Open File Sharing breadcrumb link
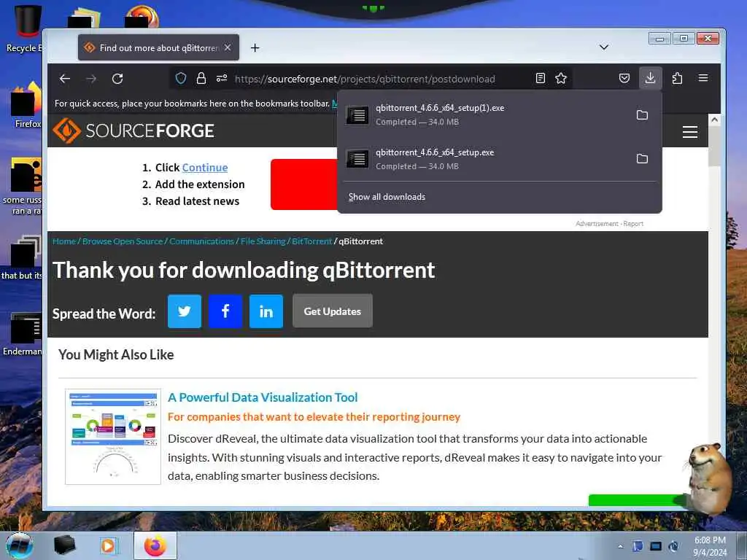Image resolution: width=747 pixels, height=560 pixels. coord(263,241)
